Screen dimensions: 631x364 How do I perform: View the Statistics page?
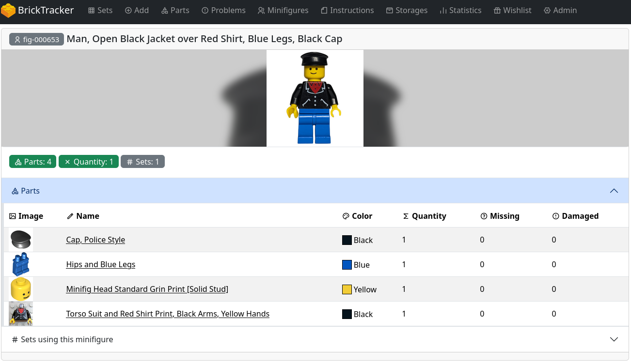460,10
